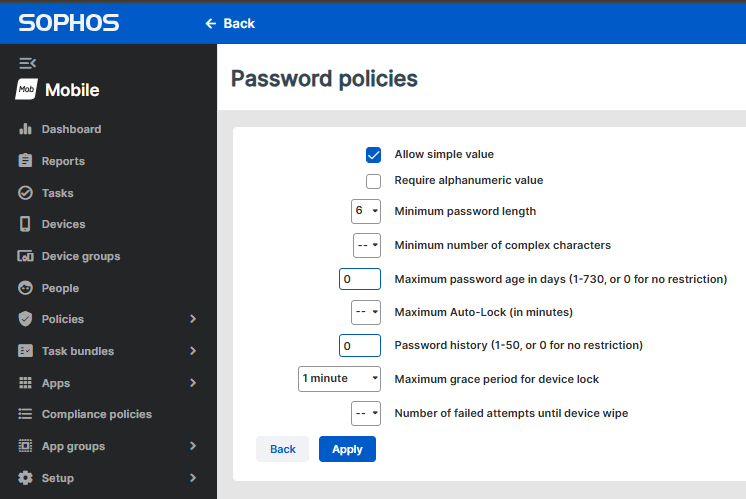
Task: Open Tasks in sidebar
Action: [58, 193]
